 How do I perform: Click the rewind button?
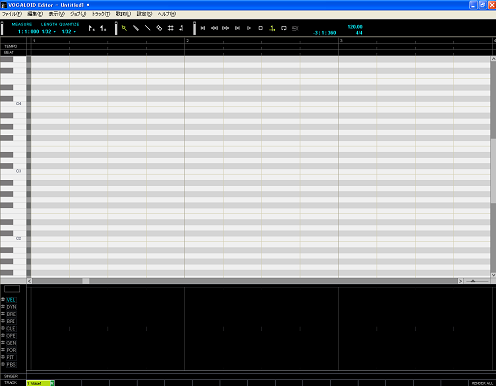(x=214, y=28)
